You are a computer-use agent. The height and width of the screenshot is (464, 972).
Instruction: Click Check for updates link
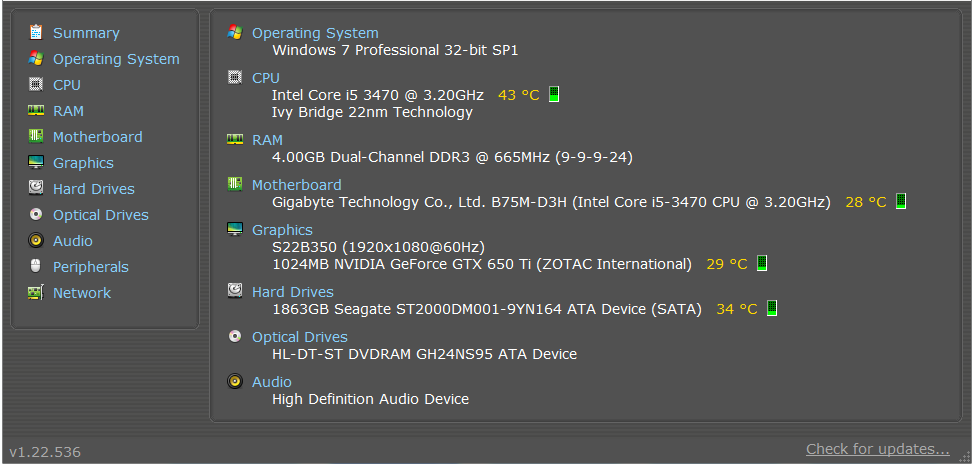(878, 449)
